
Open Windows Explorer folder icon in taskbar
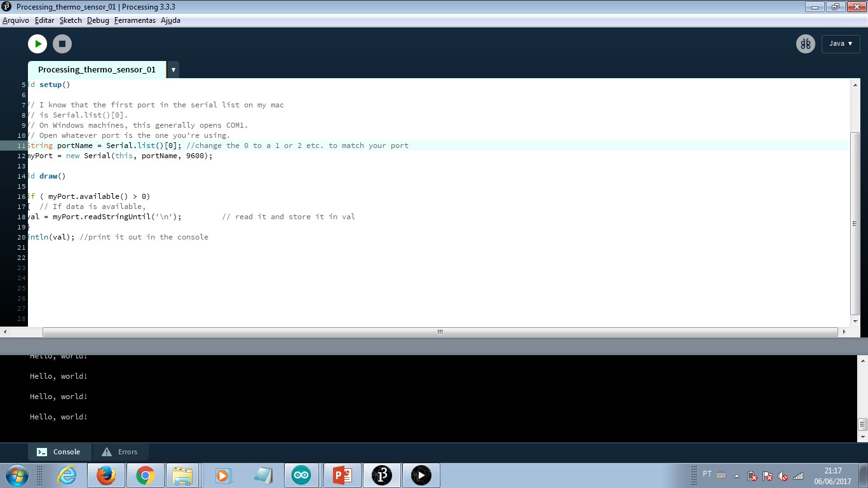point(182,475)
